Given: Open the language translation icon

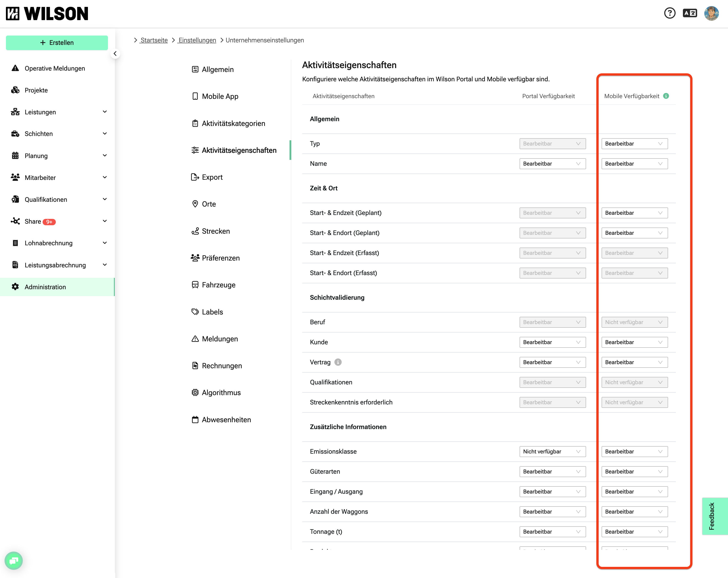Looking at the screenshot, I should point(690,13).
